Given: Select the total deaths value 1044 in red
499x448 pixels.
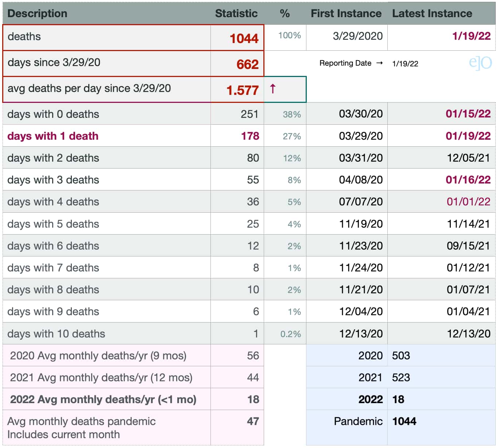Looking at the screenshot, I should [x=244, y=38].
